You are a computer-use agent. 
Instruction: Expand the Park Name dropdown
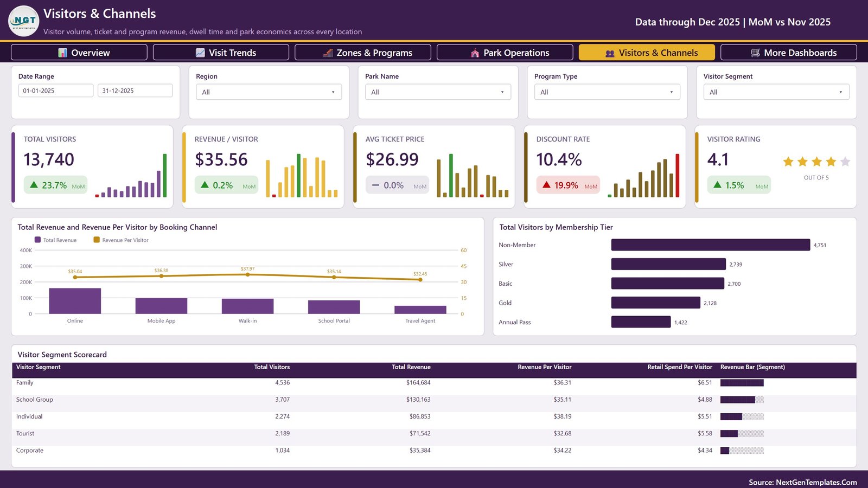tap(438, 92)
